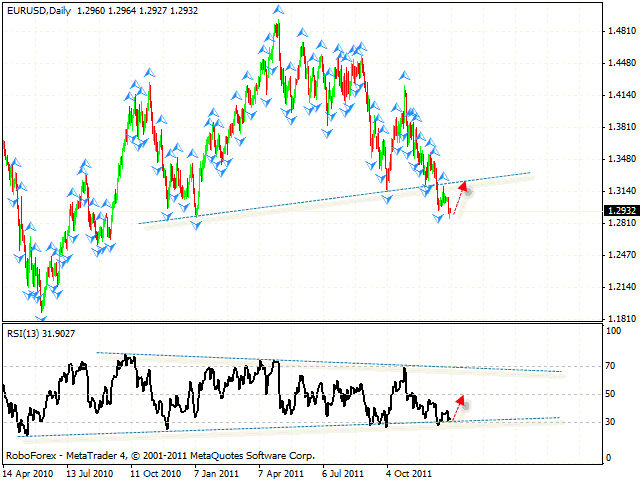Select the RSI(13) indicator label
Image resolution: width=640 pixels, height=481 pixels.
pyautogui.click(x=42, y=333)
